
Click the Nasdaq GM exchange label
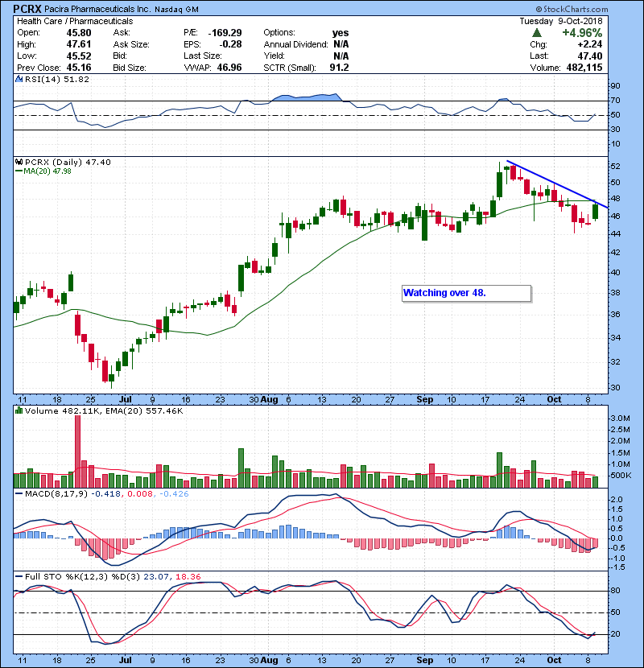coord(176,10)
